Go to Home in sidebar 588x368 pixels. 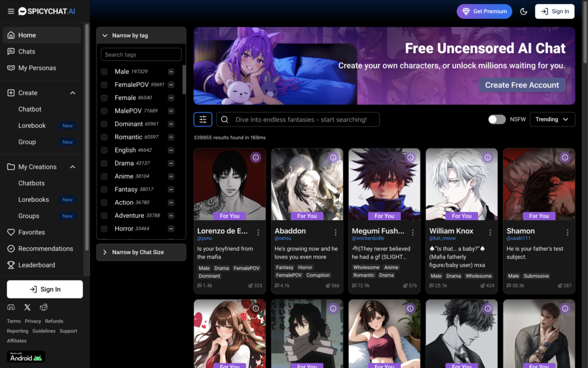point(42,35)
